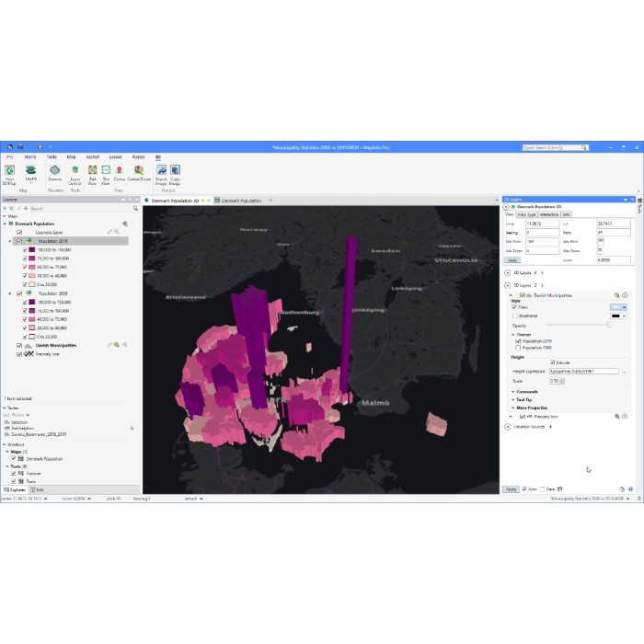Click the Center view ribbon icon
644x644 pixels.
click(x=119, y=173)
